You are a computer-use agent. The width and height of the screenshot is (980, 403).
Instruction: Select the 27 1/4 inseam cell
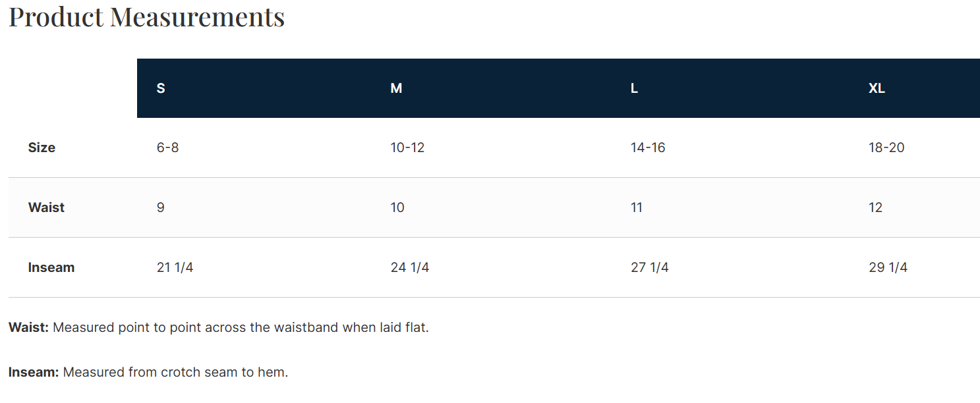click(x=650, y=267)
